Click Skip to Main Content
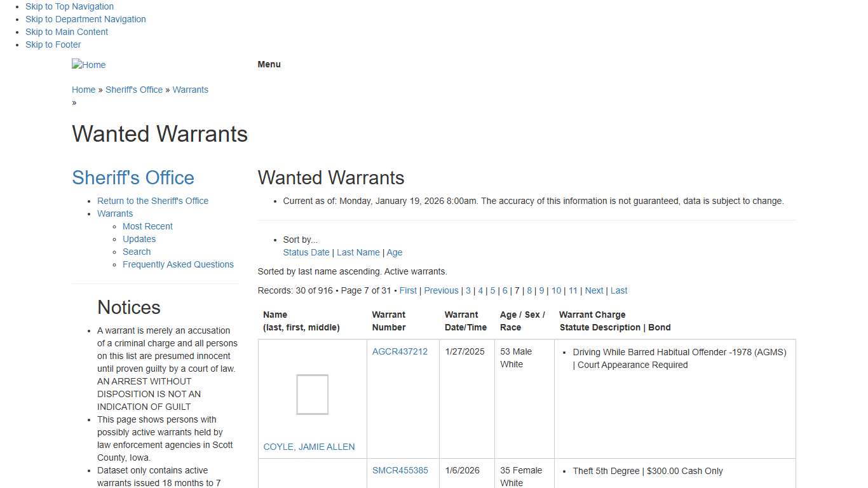868x488 pixels. point(67,32)
